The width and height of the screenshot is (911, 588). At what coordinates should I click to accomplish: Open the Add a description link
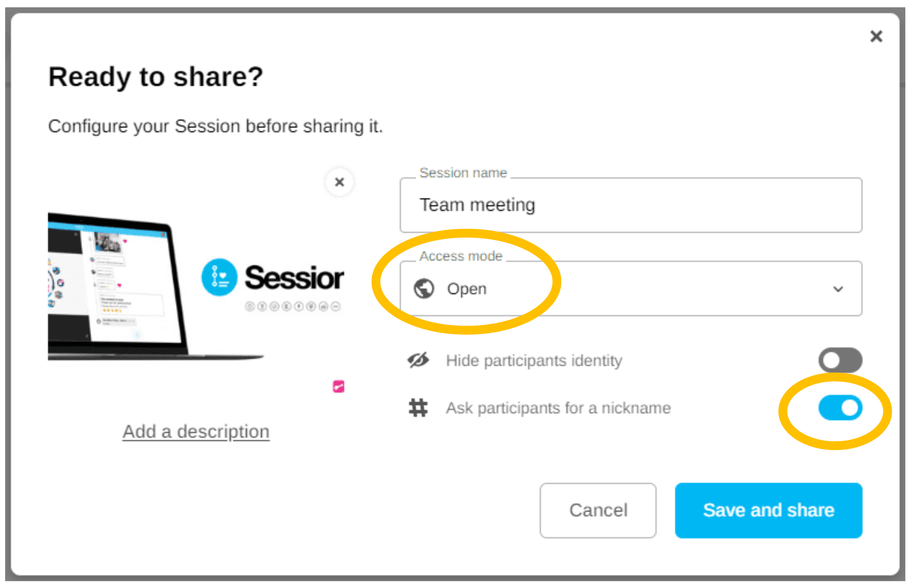196,432
